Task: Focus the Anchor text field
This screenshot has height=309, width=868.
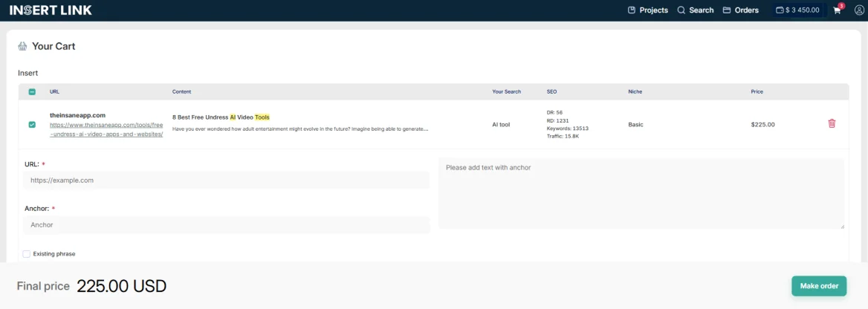Action: tap(226, 224)
